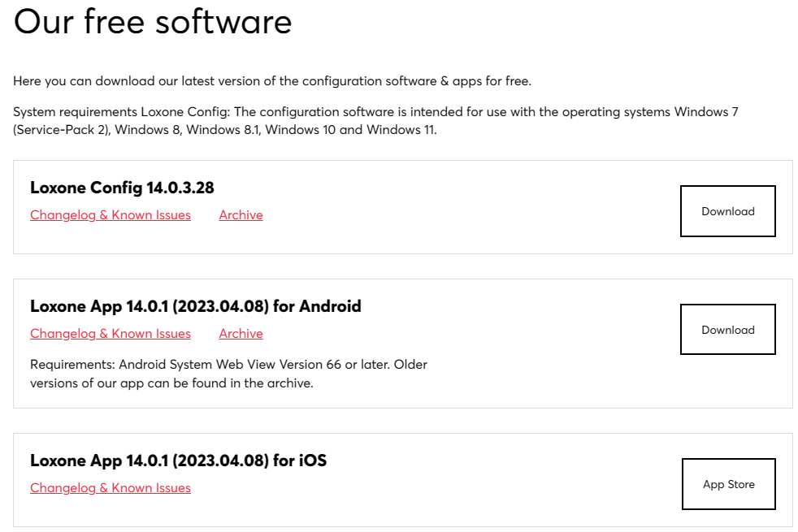Download the Loxone App for Android
798x532 pixels.
tap(728, 330)
